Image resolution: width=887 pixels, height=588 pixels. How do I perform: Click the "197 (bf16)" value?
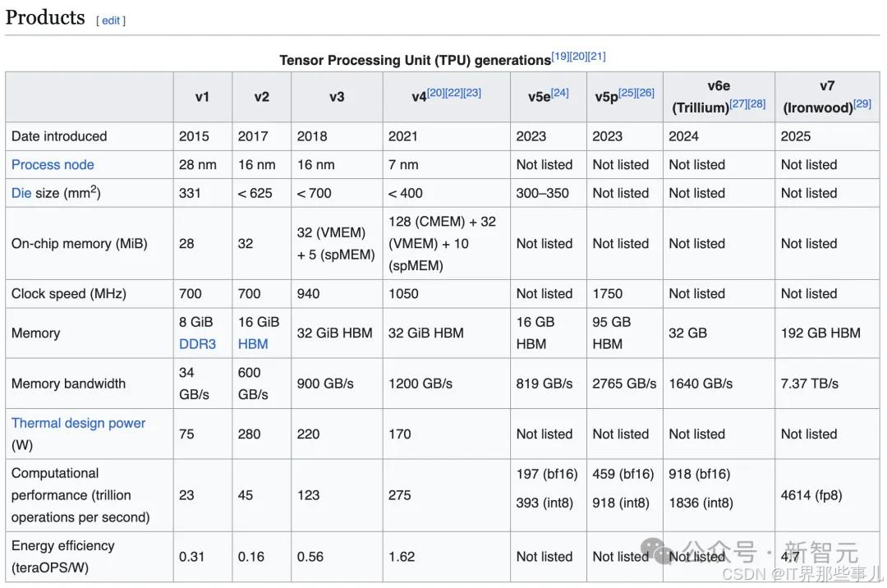[x=547, y=474]
